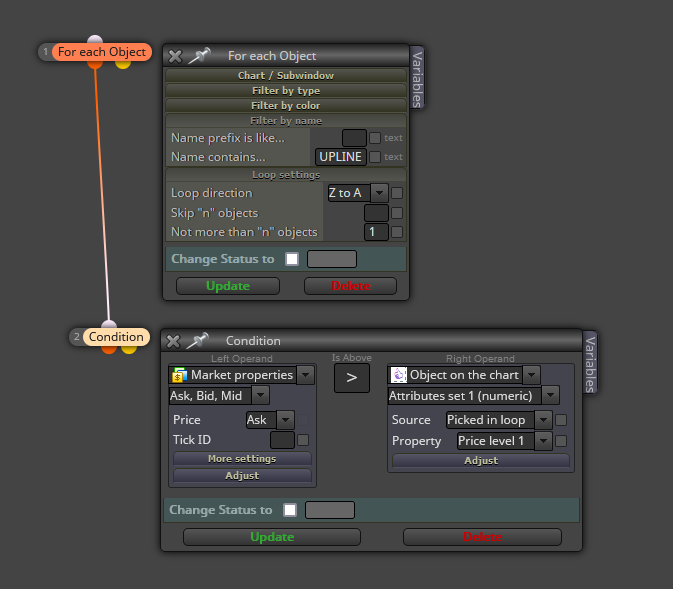
Task: Toggle checkbox next to Skip n objects
Action: (397, 213)
